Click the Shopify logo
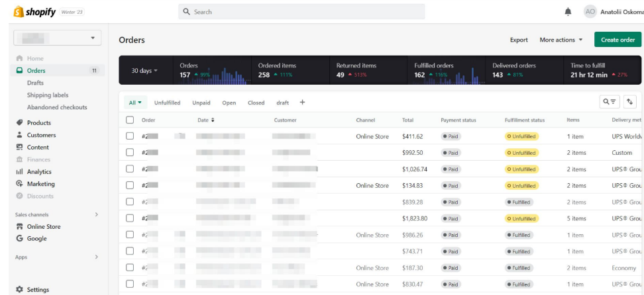Image resolution: width=644 pixels, height=295 pixels. (34, 12)
